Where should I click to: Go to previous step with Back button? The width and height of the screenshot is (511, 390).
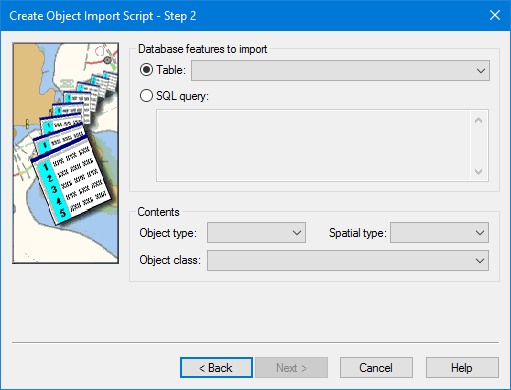tap(216, 368)
